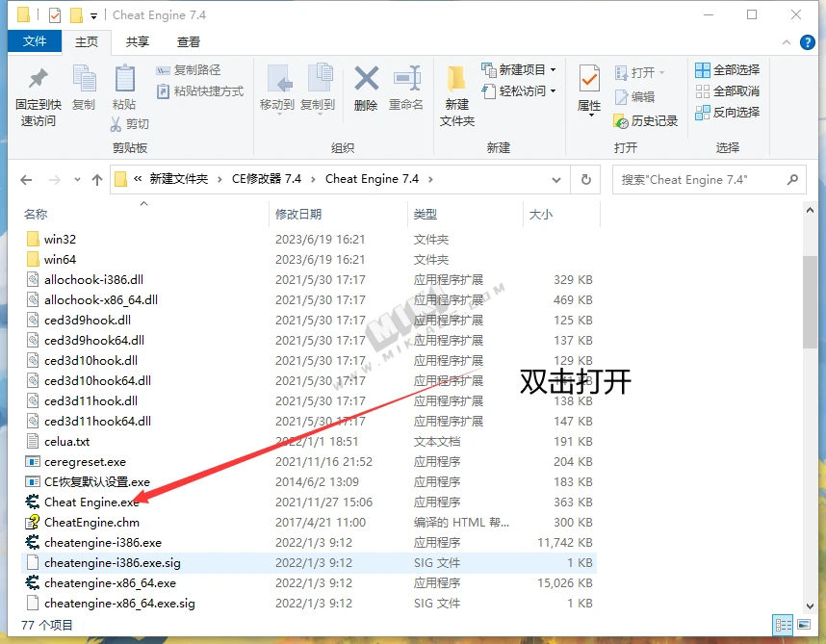Select CheatEngine.chm help file
Viewport: 826px width, 644px height.
pyautogui.click(x=309, y=523)
